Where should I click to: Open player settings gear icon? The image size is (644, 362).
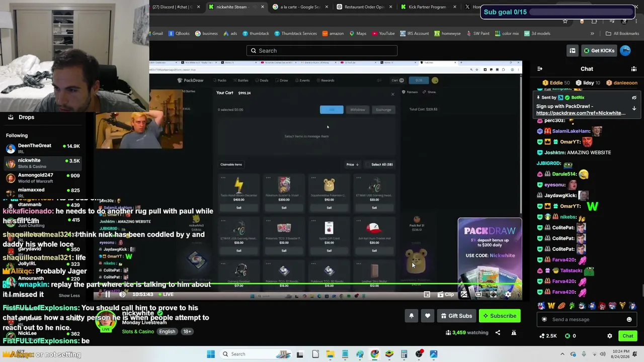click(x=508, y=295)
